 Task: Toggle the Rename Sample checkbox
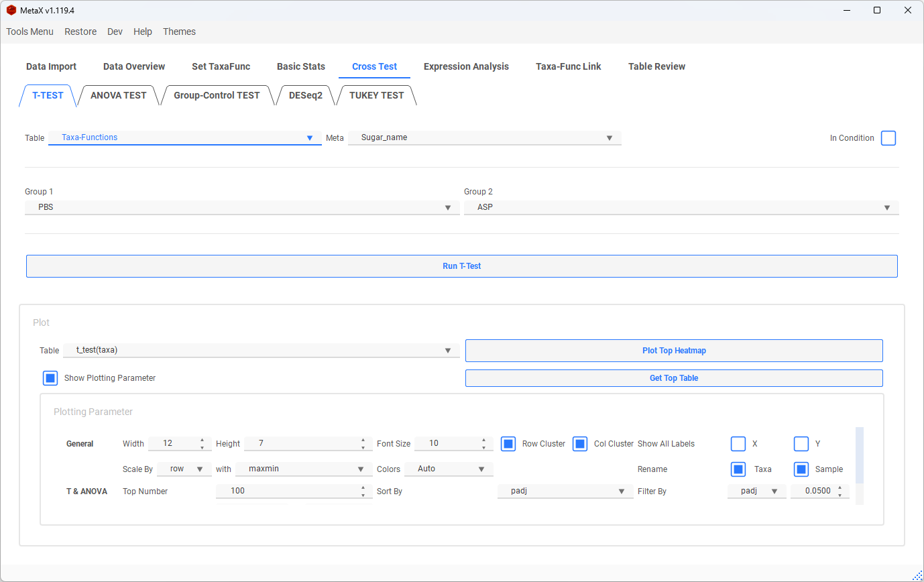pos(801,469)
